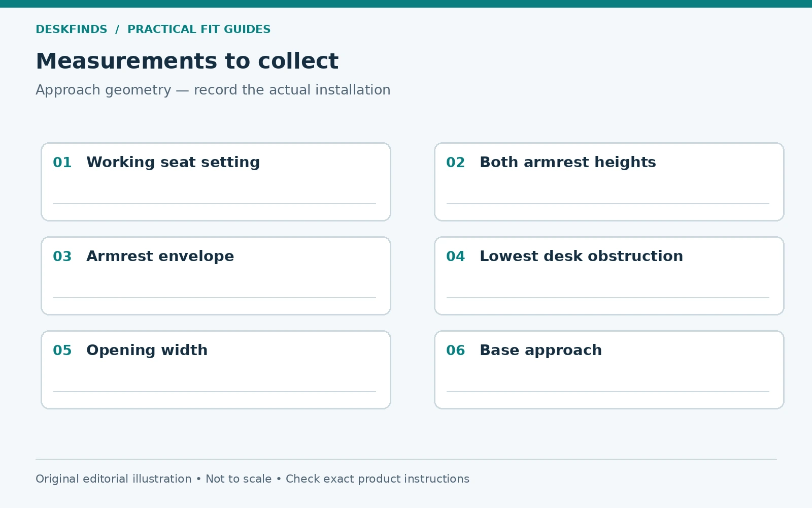Click the DESKFINDS breadcrumb text

pos(72,29)
